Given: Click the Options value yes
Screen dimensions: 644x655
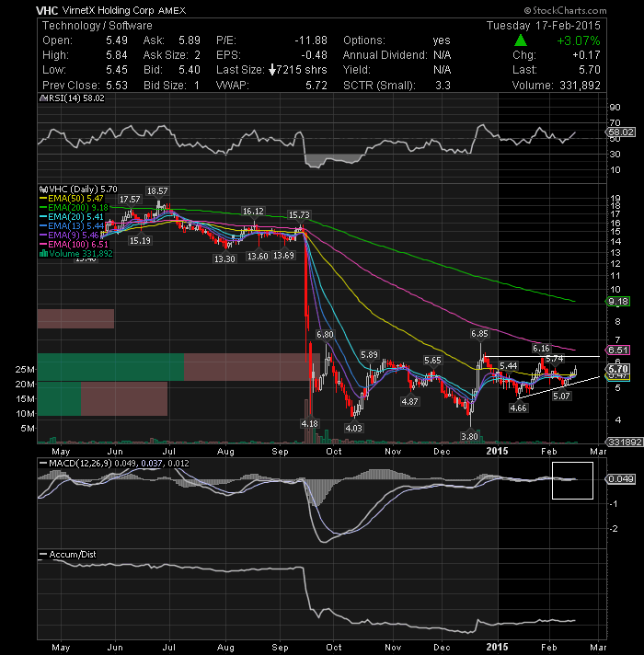Looking at the screenshot, I should tap(442, 40).
